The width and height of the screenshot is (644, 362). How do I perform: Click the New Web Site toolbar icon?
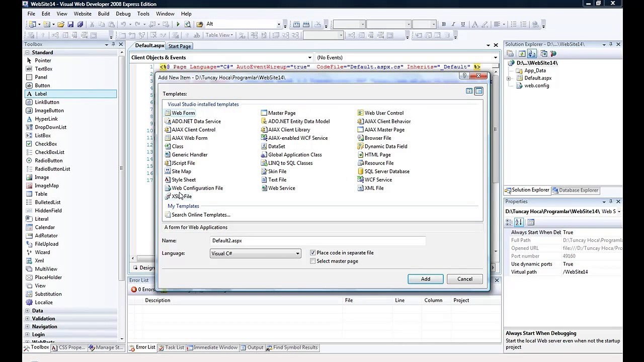tap(33, 24)
